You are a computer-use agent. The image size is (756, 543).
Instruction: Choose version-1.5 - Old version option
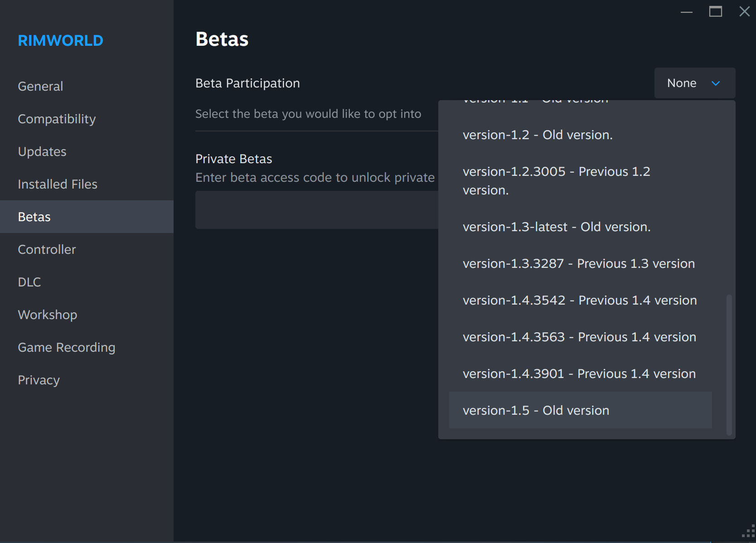tap(581, 410)
